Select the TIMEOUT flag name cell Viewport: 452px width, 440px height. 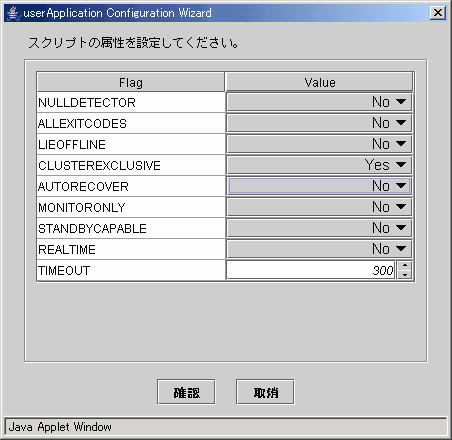[131, 270]
